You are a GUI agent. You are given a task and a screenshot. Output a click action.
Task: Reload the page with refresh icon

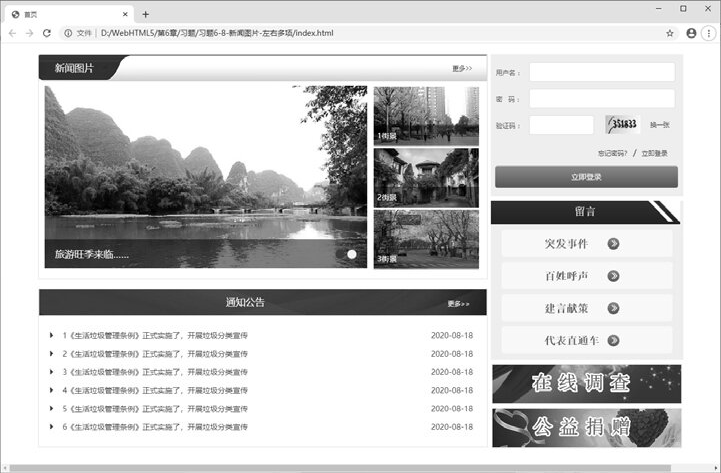[47, 33]
